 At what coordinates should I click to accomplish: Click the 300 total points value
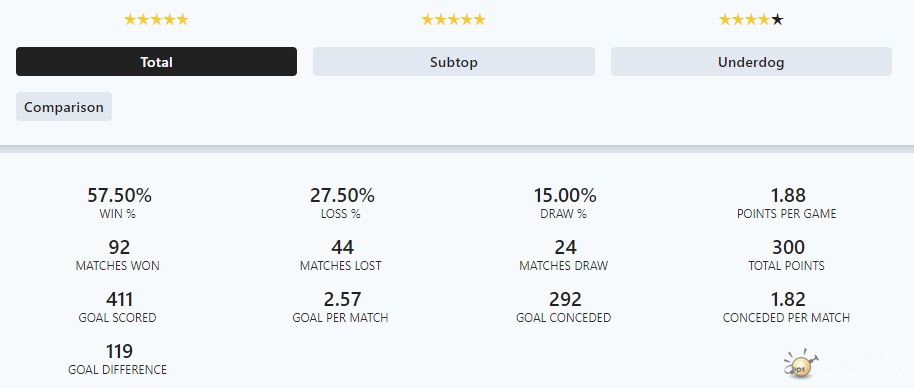coord(788,248)
